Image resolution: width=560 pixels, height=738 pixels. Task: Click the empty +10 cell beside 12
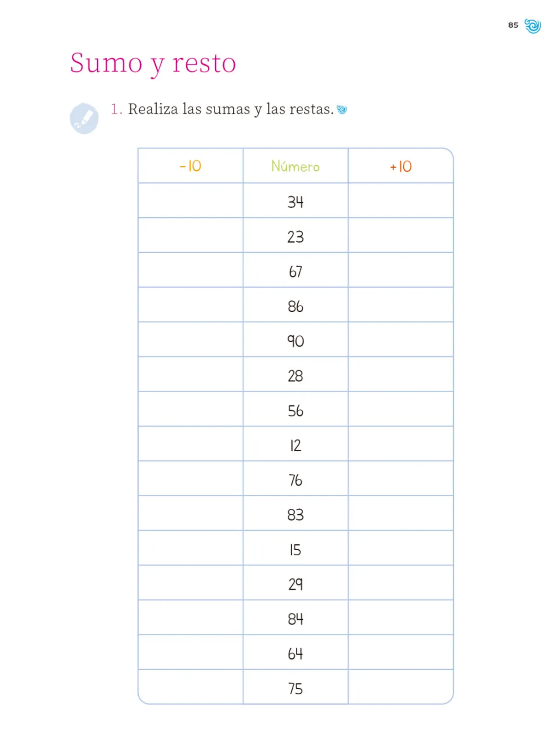(x=401, y=444)
